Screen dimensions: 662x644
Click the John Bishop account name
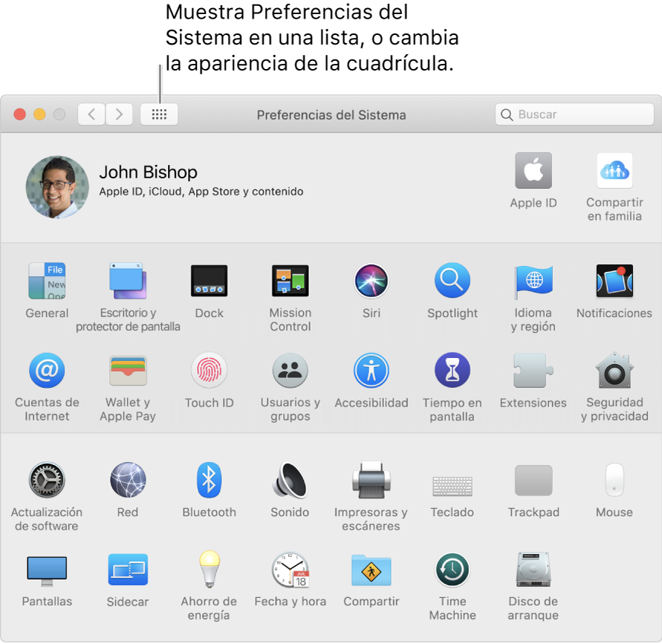(148, 172)
